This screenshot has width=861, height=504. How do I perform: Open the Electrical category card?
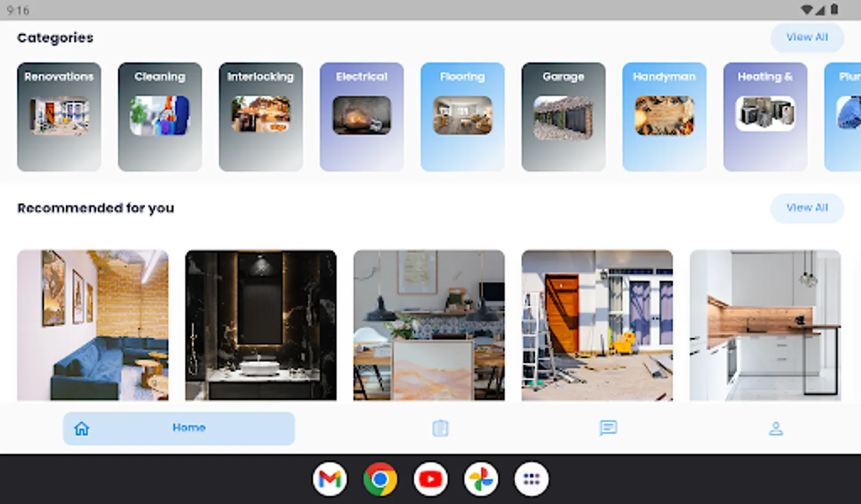tap(362, 116)
